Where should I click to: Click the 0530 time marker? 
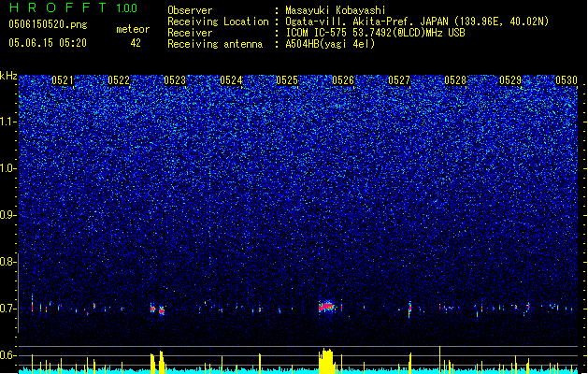tap(566, 80)
